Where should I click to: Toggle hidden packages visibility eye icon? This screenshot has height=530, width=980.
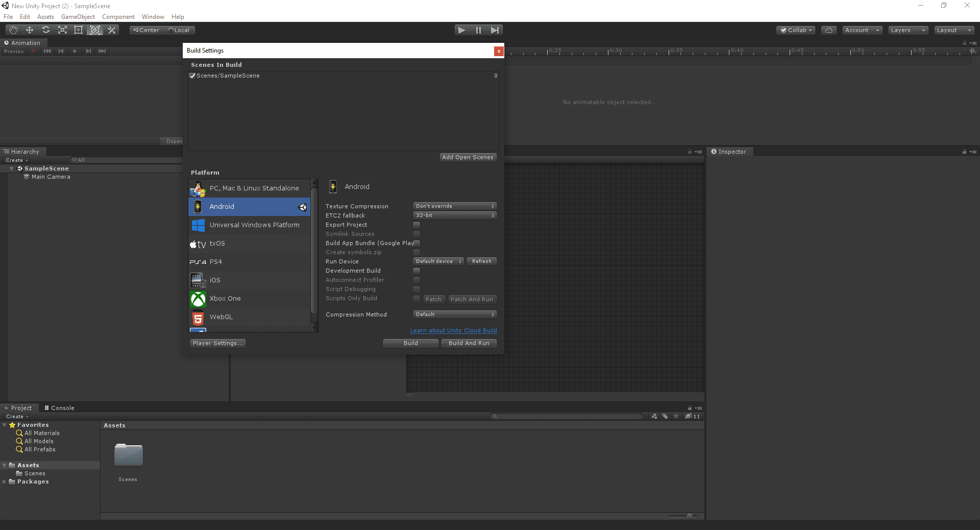(692, 417)
